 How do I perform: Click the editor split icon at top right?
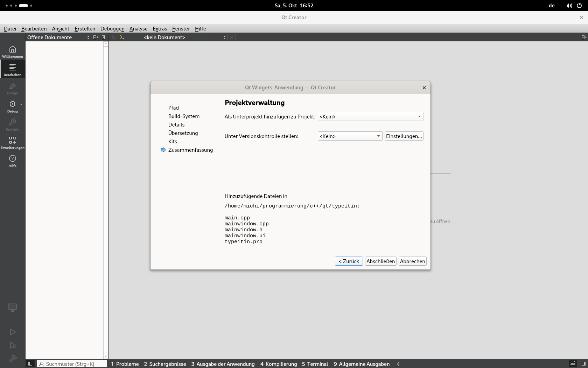coord(583,37)
